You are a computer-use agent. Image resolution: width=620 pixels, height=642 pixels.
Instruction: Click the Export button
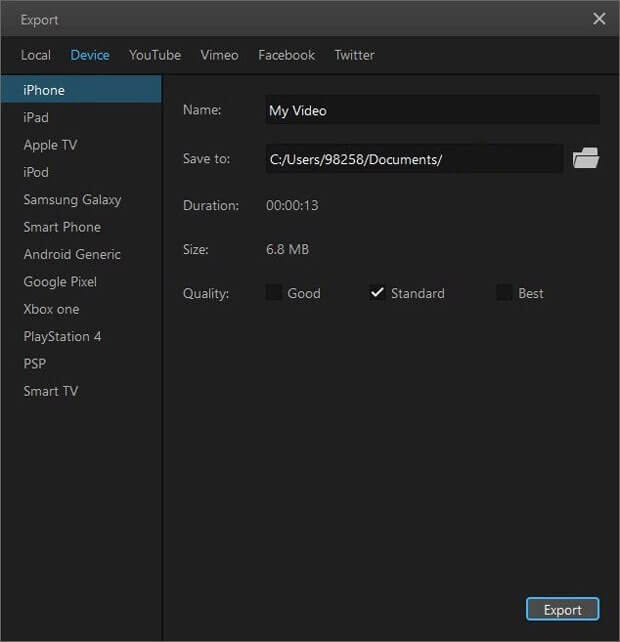563,609
